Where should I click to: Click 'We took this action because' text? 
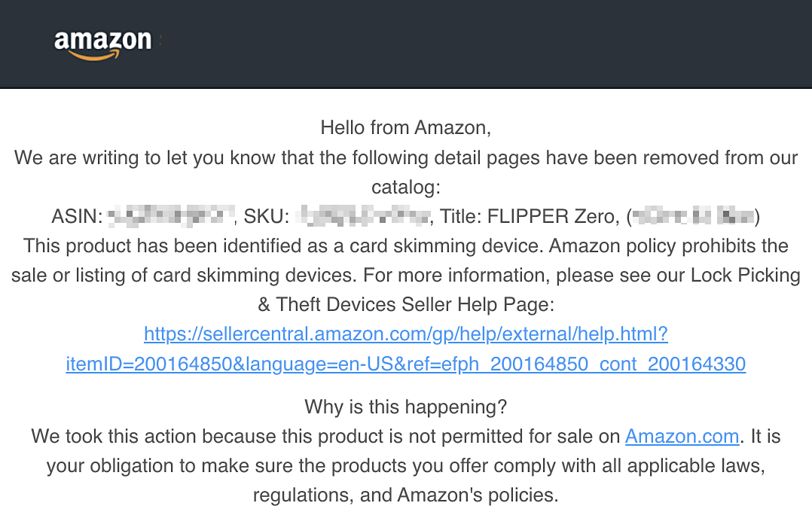point(136,436)
